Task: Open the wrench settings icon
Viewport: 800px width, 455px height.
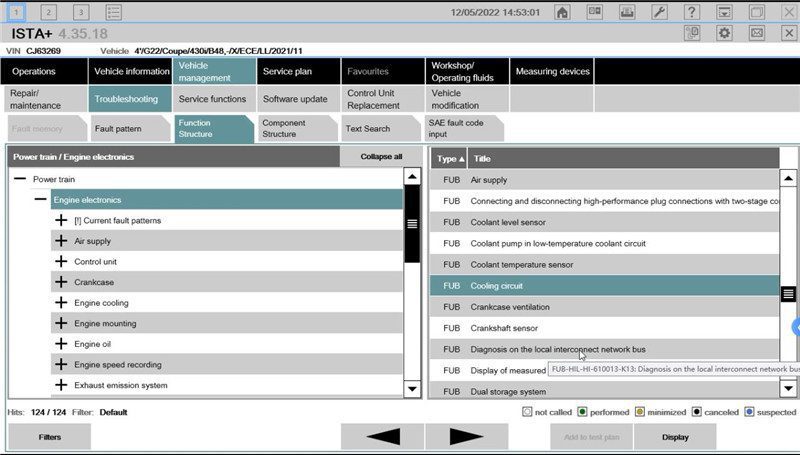Action: 659,12
